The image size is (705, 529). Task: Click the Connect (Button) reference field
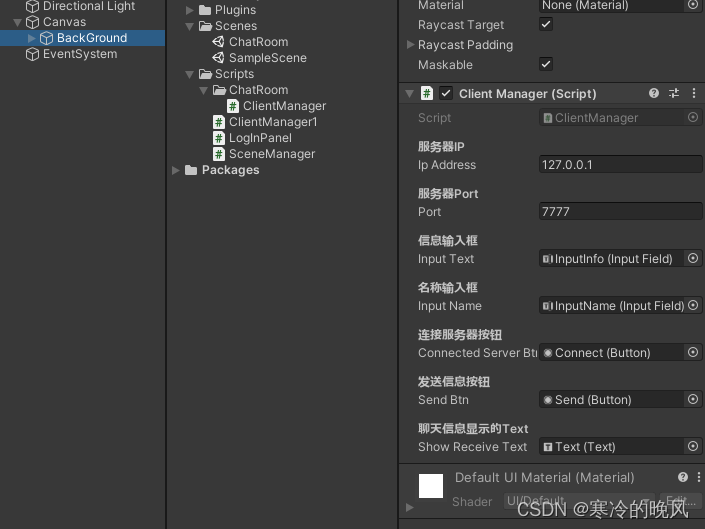[611, 352]
